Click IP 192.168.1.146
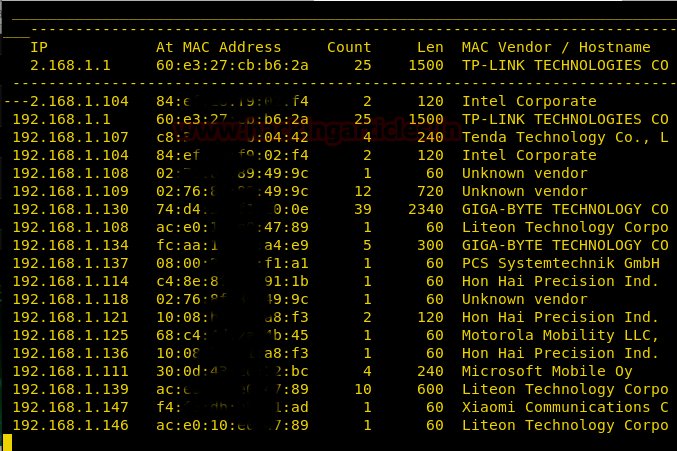This screenshot has height=451, width=677. click(71, 426)
